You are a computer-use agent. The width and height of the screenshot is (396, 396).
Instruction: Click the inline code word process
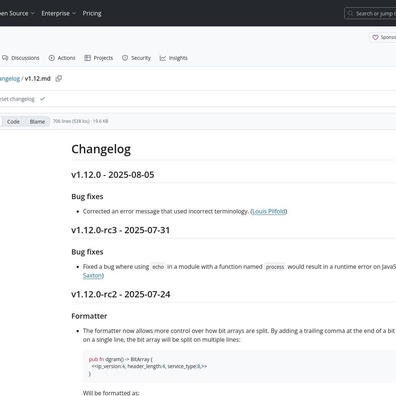[275, 267]
